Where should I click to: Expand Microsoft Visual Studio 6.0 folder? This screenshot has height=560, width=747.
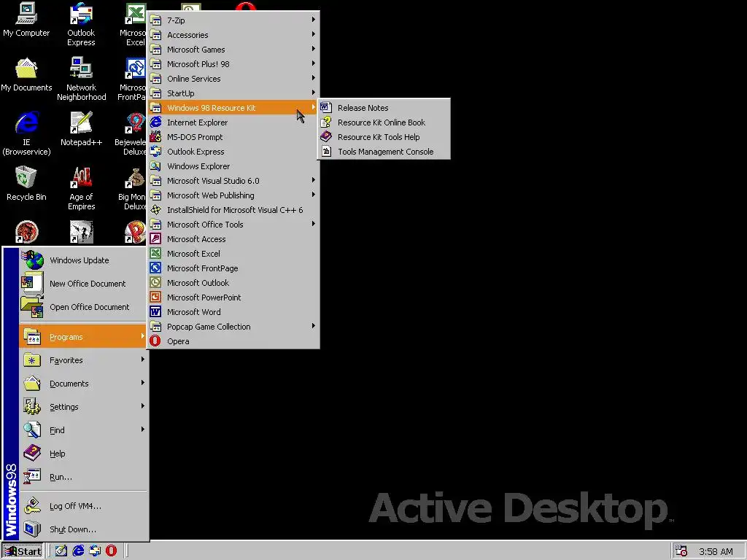(233, 181)
